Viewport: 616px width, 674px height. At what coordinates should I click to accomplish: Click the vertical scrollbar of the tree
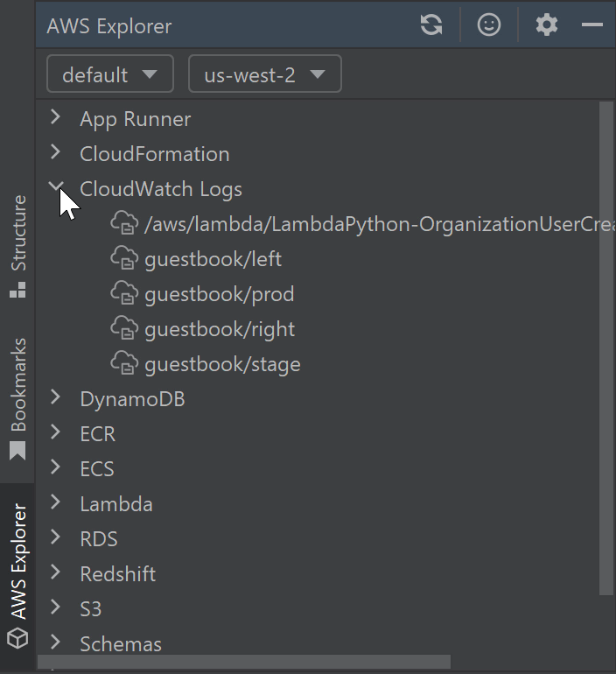pos(606,350)
